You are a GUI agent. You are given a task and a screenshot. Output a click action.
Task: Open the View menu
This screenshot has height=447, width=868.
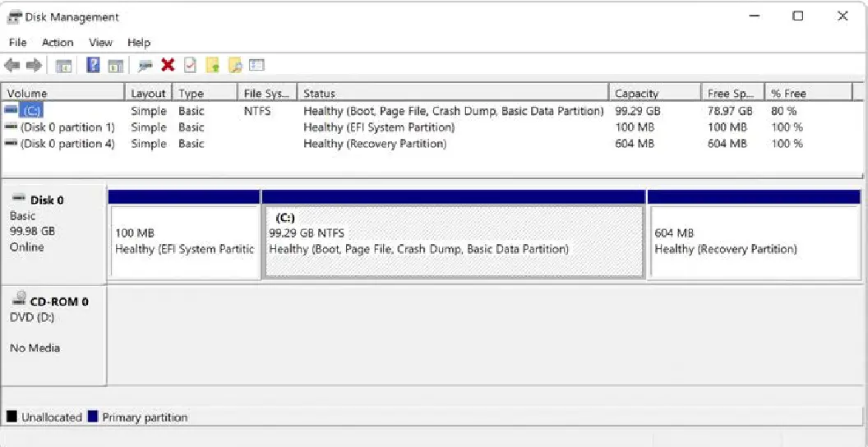pos(100,42)
